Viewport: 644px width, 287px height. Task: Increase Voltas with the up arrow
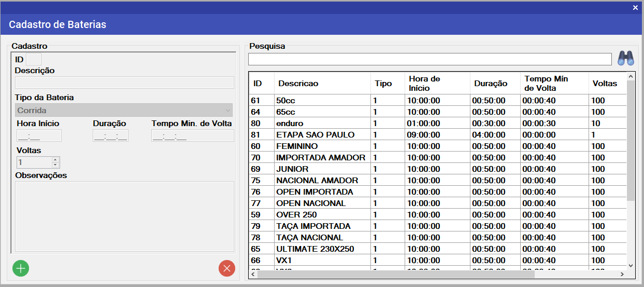click(55, 159)
